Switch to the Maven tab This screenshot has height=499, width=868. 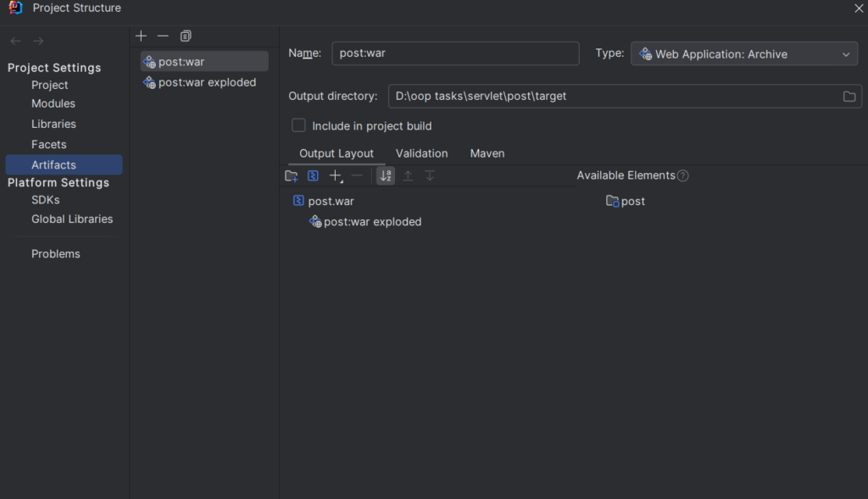click(487, 153)
